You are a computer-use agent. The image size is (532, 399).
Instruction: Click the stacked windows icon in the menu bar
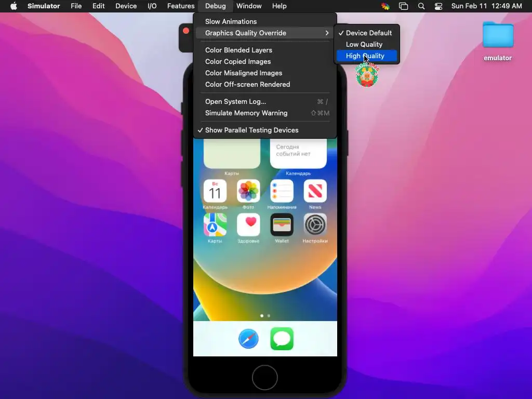point(403,6)
